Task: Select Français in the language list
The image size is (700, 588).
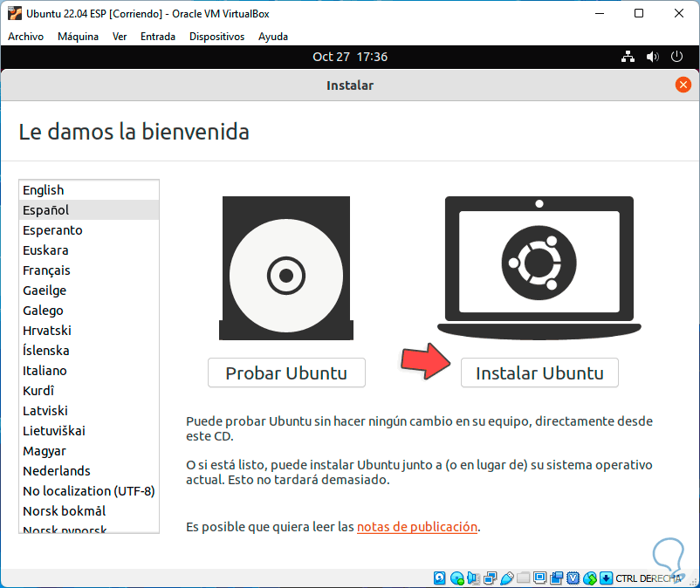Action: [89, 270]
